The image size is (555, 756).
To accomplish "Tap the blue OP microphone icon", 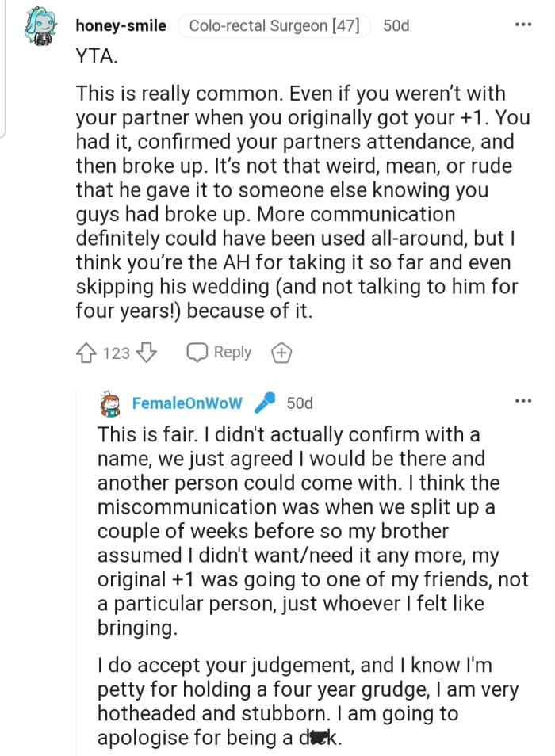I will click(x=264, y=404).
